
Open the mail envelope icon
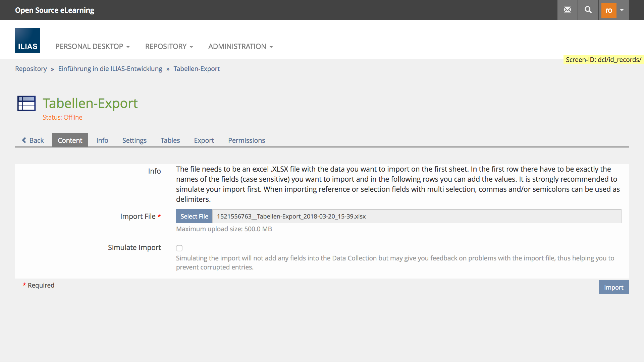567,10
